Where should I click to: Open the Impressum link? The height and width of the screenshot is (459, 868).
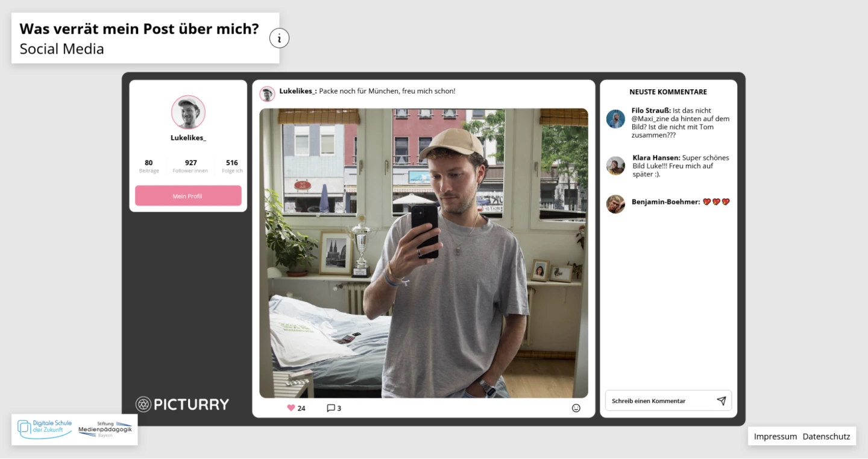click(x=775, y=437)
